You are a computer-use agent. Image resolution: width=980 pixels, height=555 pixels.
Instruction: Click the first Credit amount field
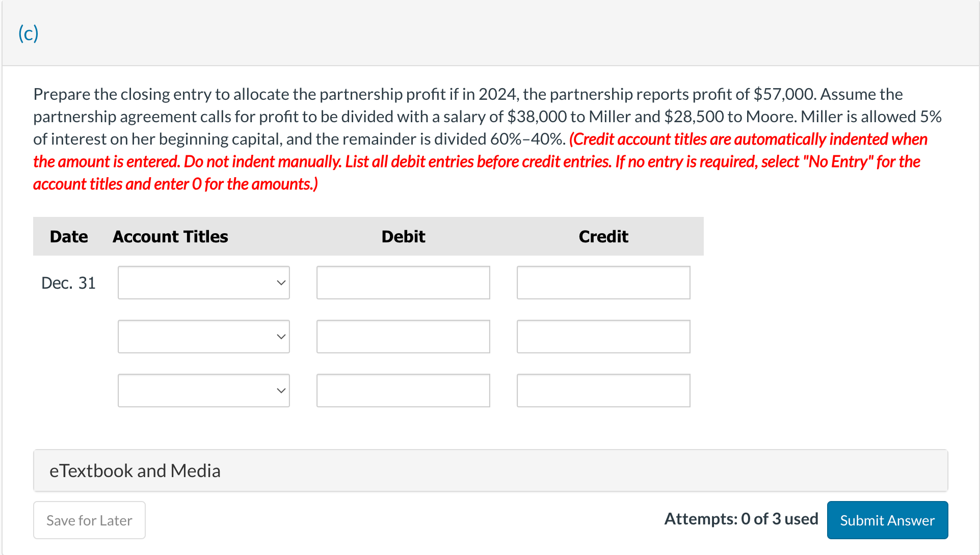point(603,283)
